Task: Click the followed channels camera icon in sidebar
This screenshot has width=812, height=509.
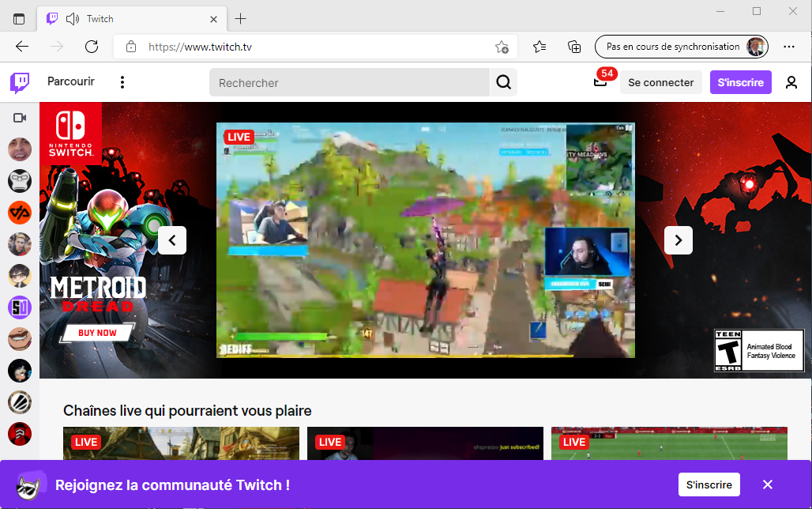Action: tap(20, 119)
